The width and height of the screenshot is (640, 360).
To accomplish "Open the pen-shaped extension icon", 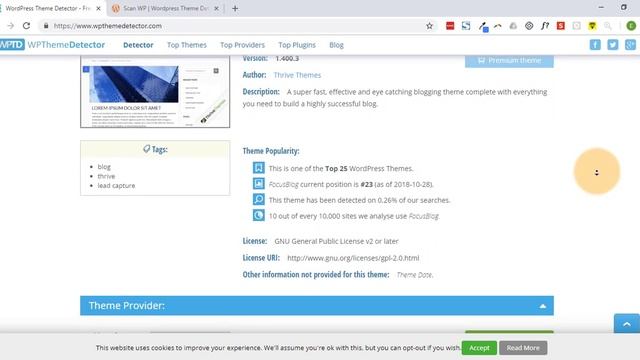I will click(x=483, y=27).
